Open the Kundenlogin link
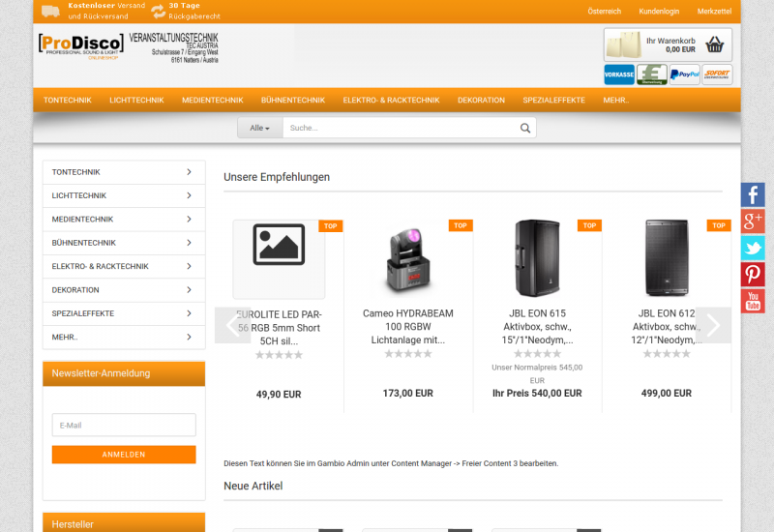 coord(659,11)
